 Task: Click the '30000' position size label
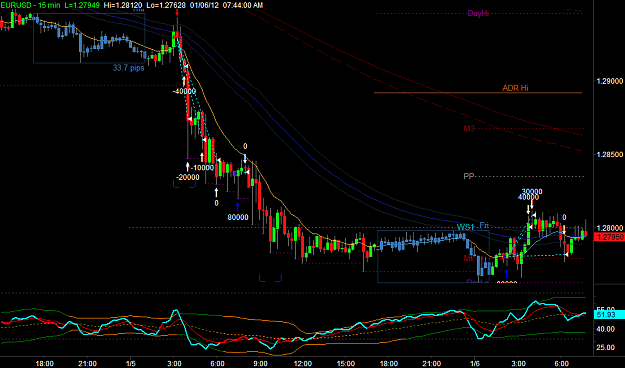pos(532,191)
